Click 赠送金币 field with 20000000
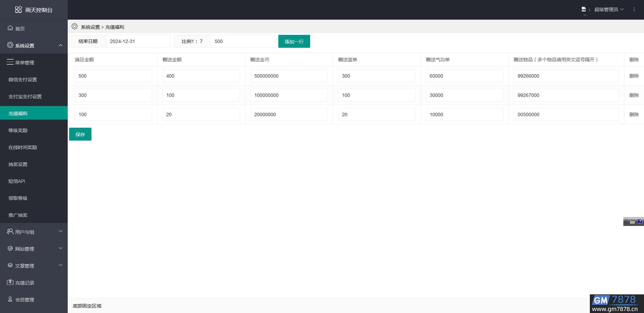Viewport: 644px width, 313px height. coord(289,114)
